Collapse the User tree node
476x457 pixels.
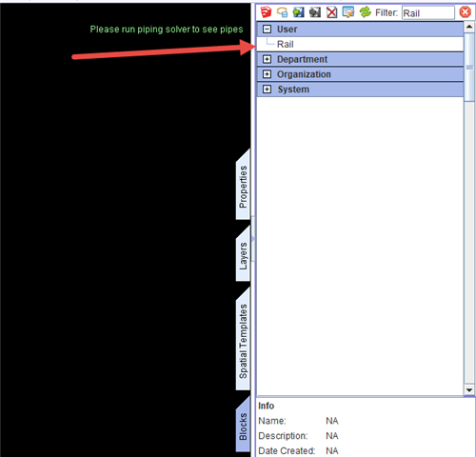(268, 30)
